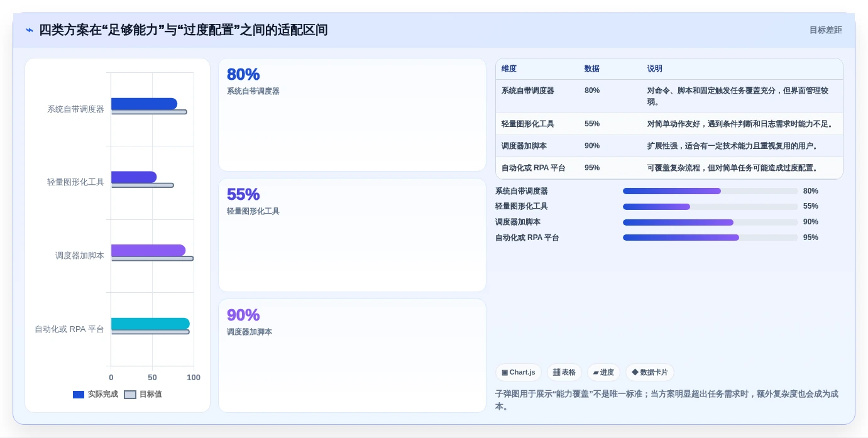The image size is (868, 438).
Task: Click 轻量图形化工具 progress bar
Action: 710,206
